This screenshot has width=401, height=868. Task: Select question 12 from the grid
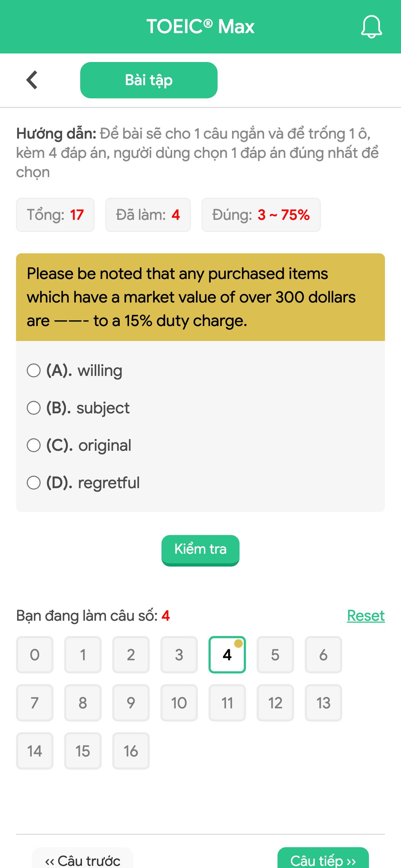coord(275,703)
